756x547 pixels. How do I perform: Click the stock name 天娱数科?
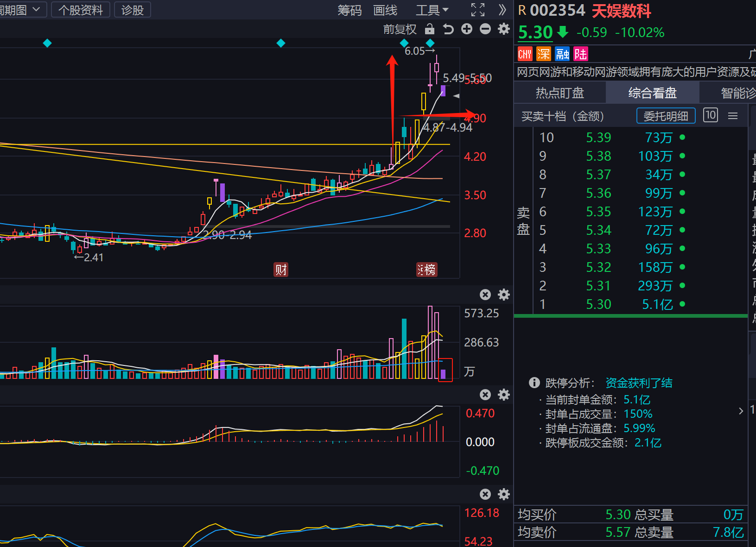(622, 11)
